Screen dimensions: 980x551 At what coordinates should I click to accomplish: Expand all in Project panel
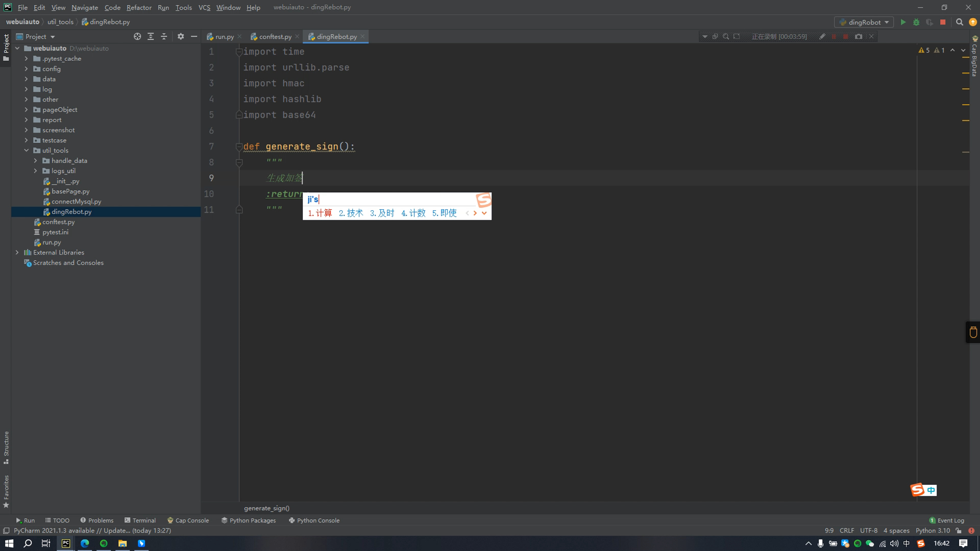(x=151, y=36)
